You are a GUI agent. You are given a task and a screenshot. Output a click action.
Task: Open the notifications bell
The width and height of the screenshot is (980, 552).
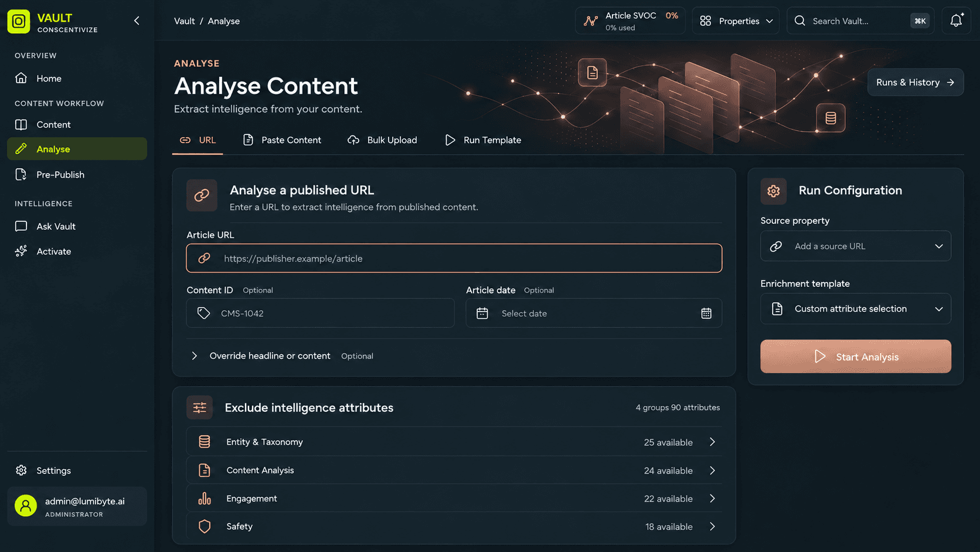[x=956, y=21]
